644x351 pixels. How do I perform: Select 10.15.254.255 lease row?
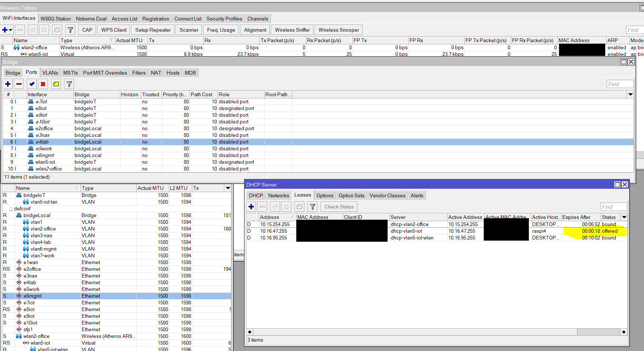point(436,224)
